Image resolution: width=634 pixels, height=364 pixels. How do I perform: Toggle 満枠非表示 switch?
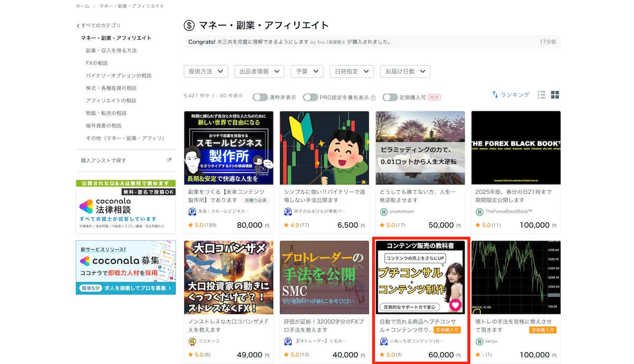pos(260,97)
